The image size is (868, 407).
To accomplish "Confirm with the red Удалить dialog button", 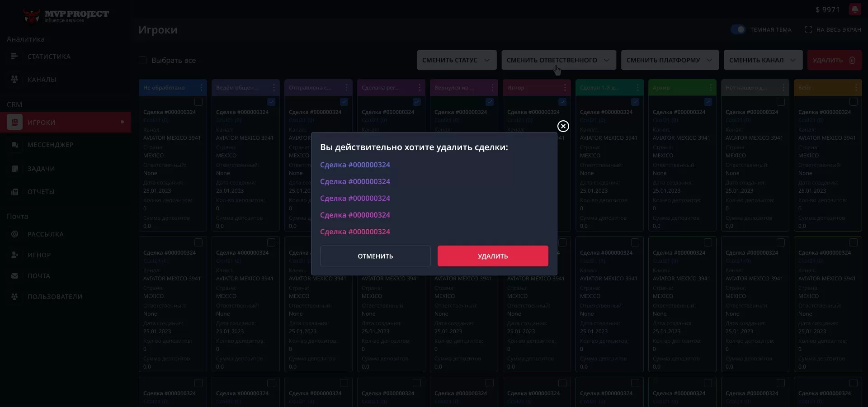I will (493, 256).
